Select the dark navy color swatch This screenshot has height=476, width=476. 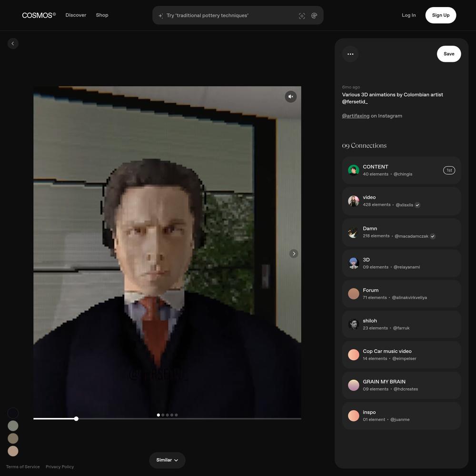tap(13, 413)
